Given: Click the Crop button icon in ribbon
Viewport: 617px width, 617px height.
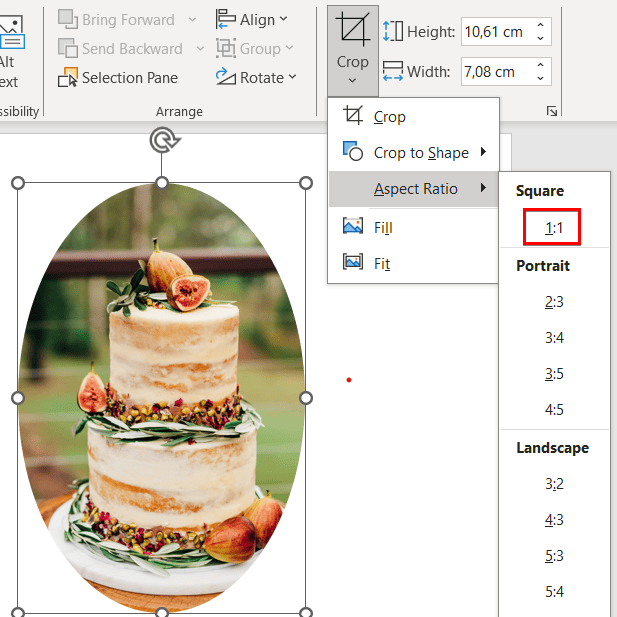Looking at the screenshot, I should 352,30.
